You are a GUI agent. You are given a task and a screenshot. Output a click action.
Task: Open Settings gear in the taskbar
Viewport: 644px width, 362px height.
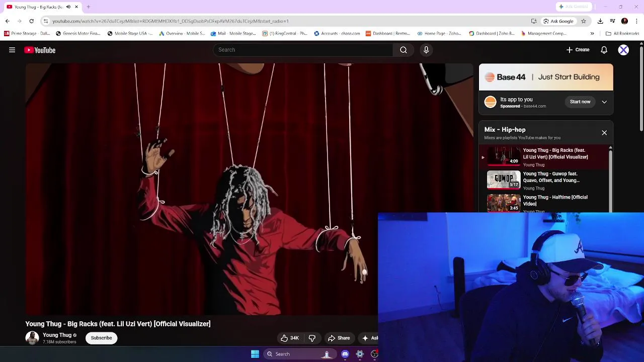[360, 354]
